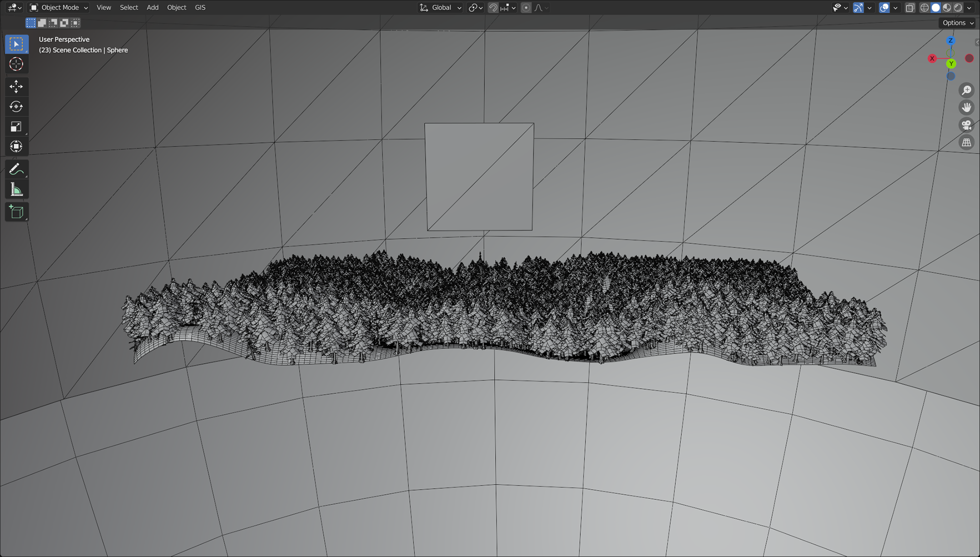Select the Measure tool
Image resolution: width=980 pixels, height=557 pixels.
16,190
